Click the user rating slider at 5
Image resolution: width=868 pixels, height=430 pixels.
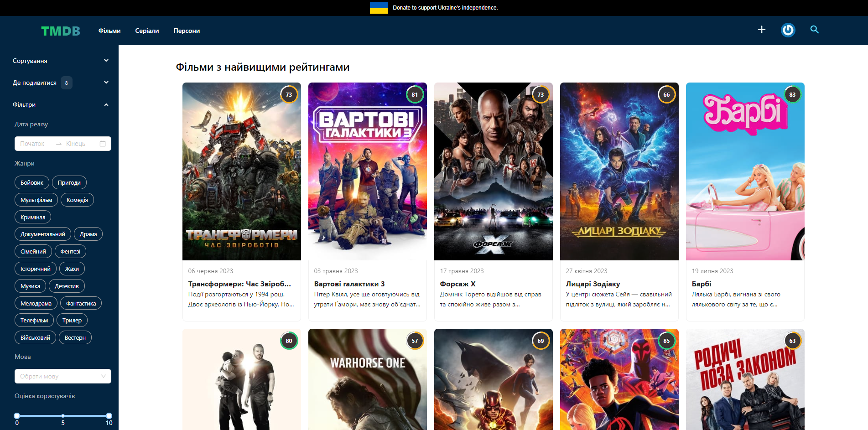63,416
